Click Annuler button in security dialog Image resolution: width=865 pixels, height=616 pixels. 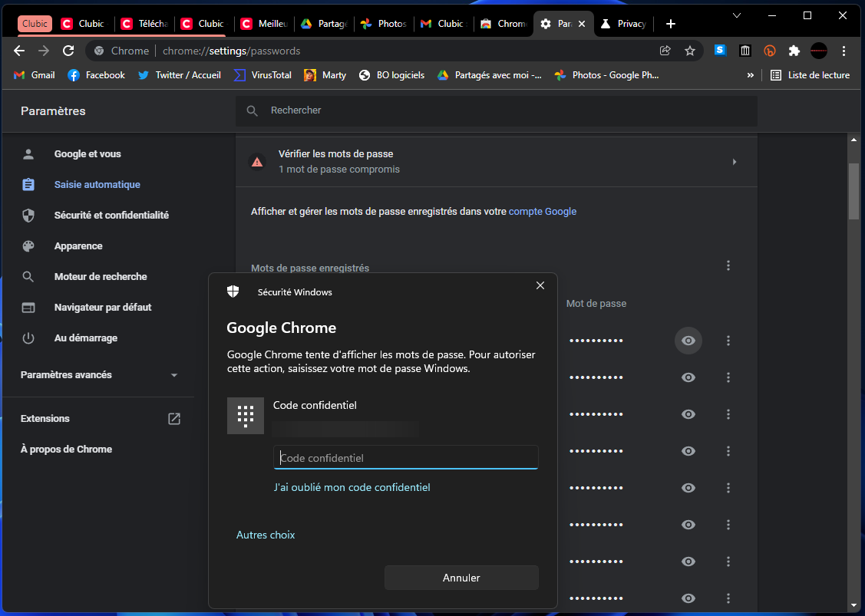[461, 578]
